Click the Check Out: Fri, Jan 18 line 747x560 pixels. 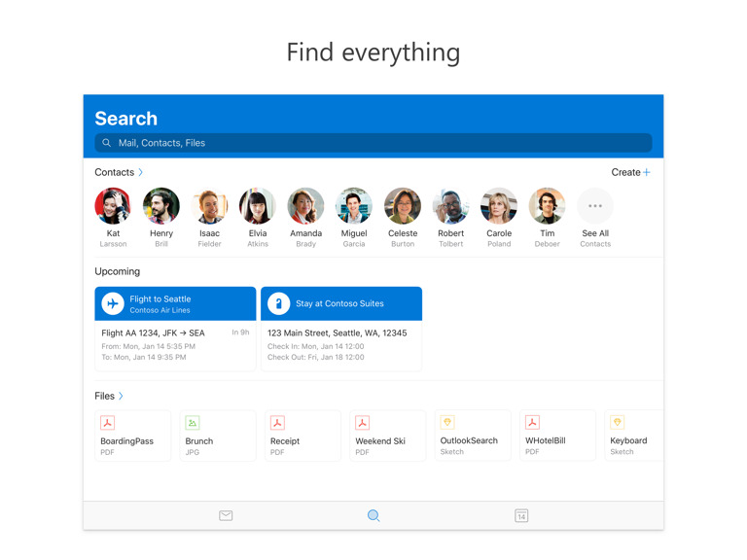pyautogui.click(x=315, y=357)
